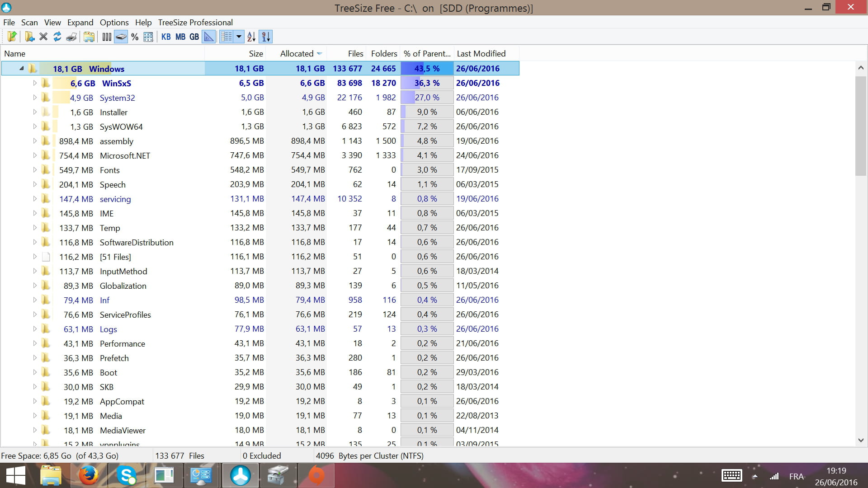Expand the SoftwareDistribution folder
The height and width of the screenshot is (488, 868).
(x=35, y=242)
